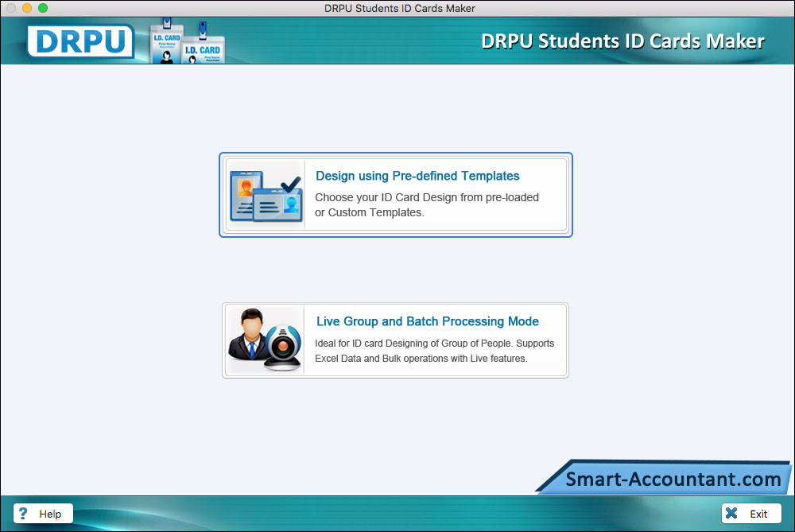Click the "DRPU Students ID Cards Maker" header title
Image resolution: width=795 pixels, height=532 pixels.
click(622, 41)
